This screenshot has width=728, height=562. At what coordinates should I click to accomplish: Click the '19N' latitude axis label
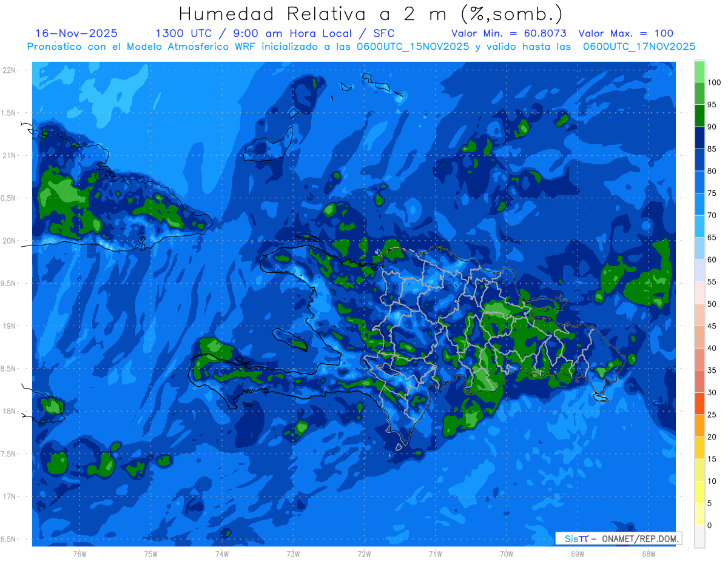click(x=10, y=326)
